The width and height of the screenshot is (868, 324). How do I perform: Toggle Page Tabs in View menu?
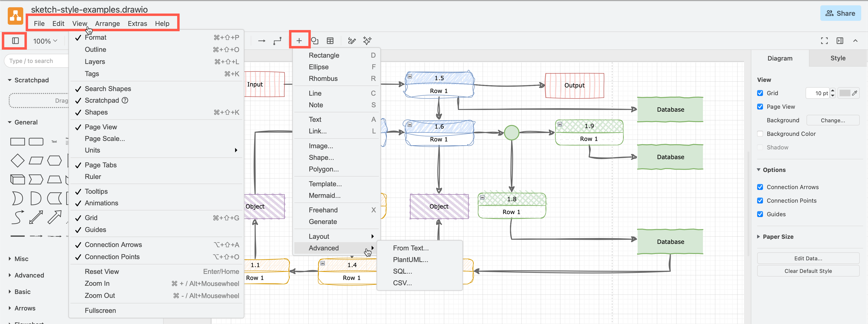click(157, 165)
